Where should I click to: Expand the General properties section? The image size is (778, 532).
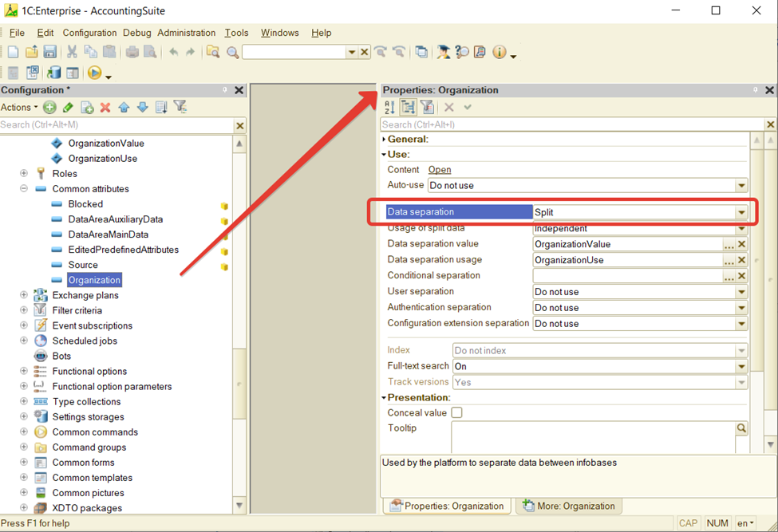(385, 140)
